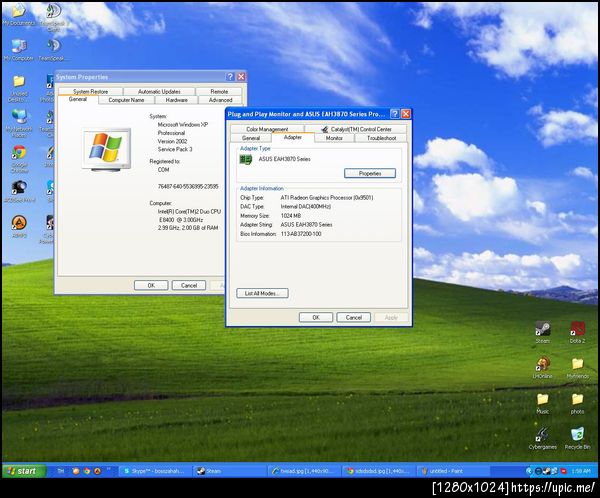The image size is (600, 498).
Task: Switch to the Monitor tab
Action: (334, 138)
